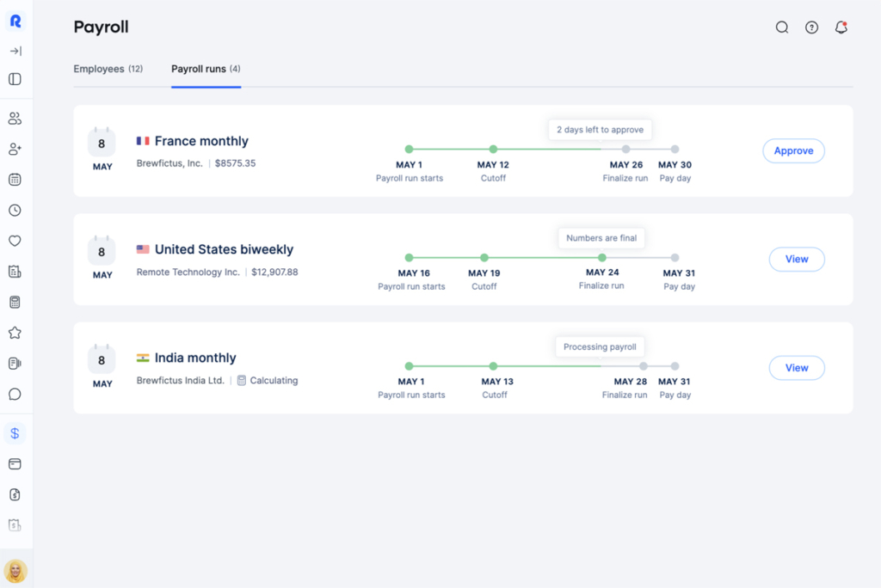Select the favorites star icon
Screen dimensions: 881x588
coord(15,333)
